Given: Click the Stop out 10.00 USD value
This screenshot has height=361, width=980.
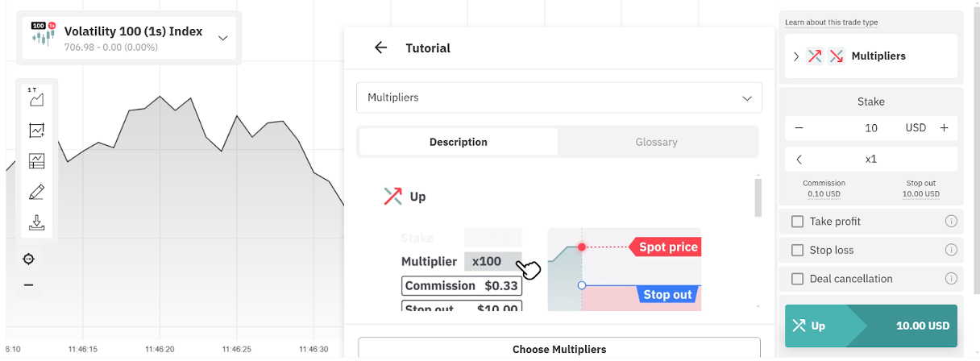Looking at the screenshot, I should (920, 193).
